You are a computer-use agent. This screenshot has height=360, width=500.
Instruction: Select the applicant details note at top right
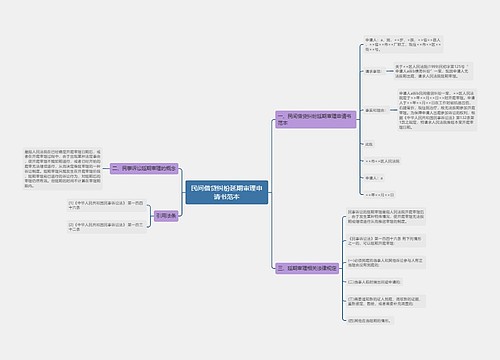403,44
